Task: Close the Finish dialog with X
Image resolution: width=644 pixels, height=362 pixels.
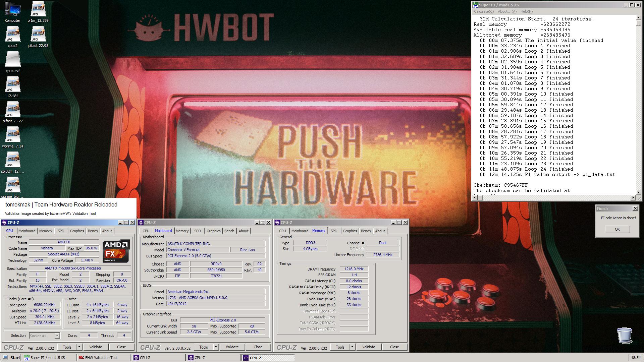Action: pyautogui.click(x=635, y=208)
